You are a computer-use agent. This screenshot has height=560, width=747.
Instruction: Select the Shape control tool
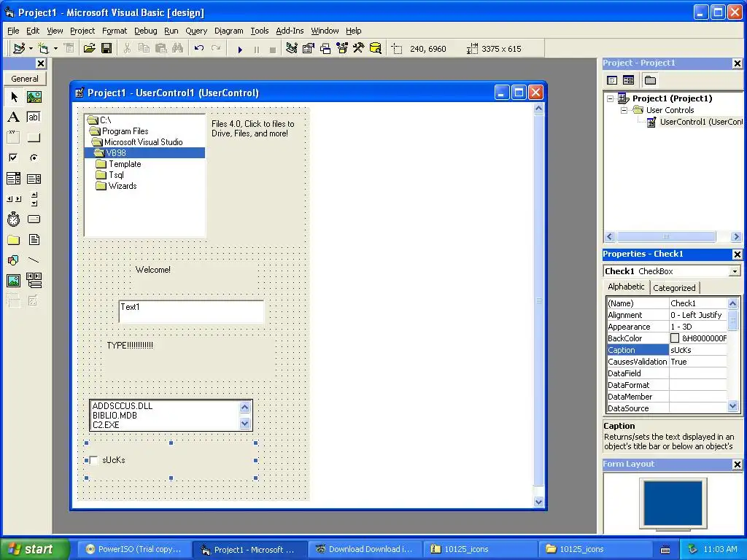[14, 260]
